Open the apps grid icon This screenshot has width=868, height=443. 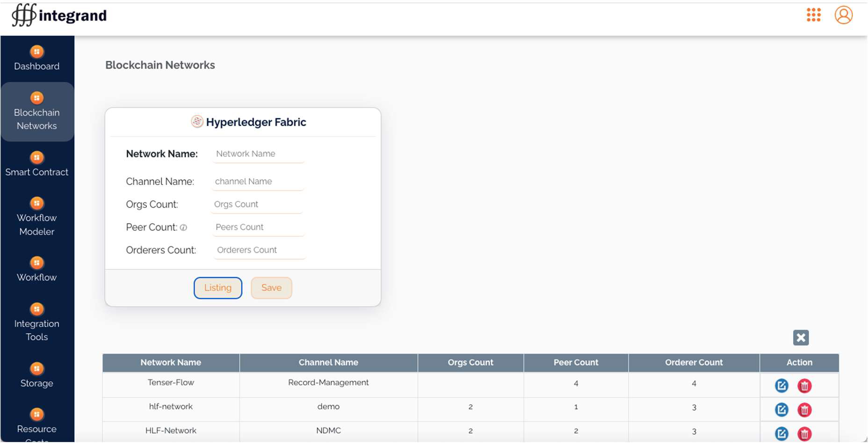pyautogui.click(x=813, y=15)
